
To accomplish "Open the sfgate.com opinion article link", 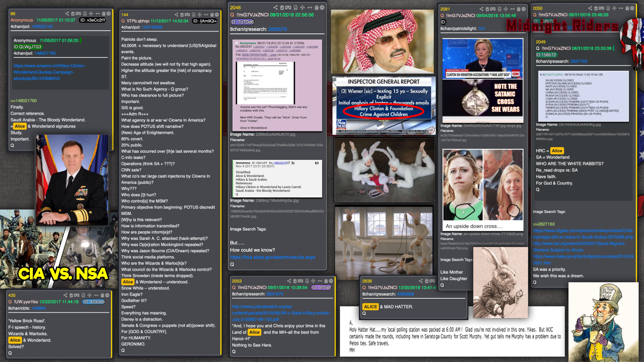I will [583, 234].
